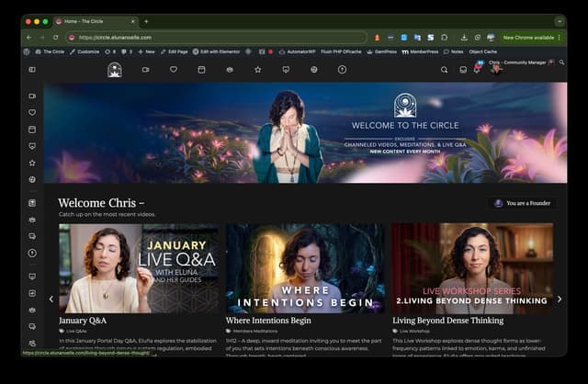Open Chrome extensions puzzle icon
The width and height of the screenshot is (588, 384).
(x=445, y=38)
